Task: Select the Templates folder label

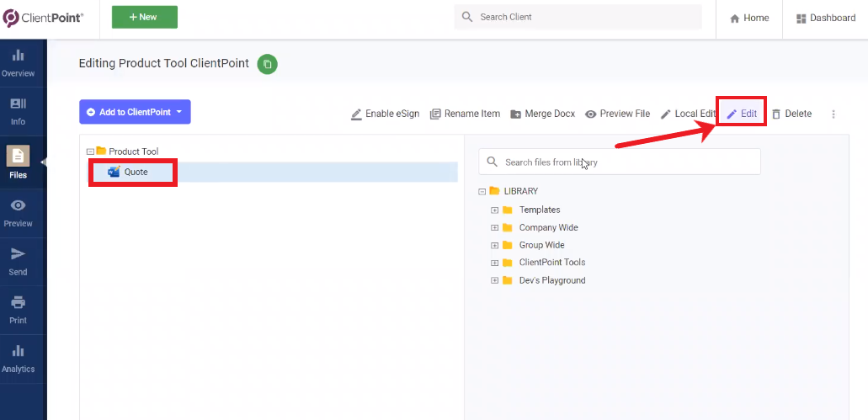Action: tap(540, 210)
